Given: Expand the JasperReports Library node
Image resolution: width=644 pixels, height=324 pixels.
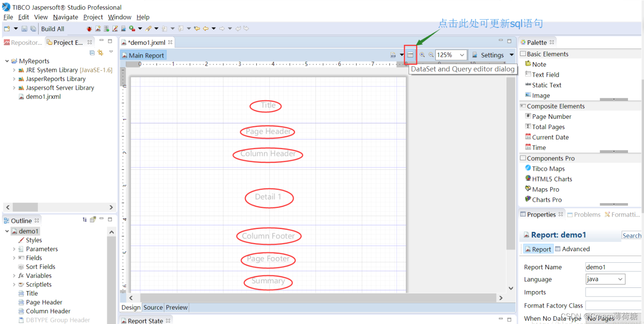Looking at the screenshot, I should [14, 79].
